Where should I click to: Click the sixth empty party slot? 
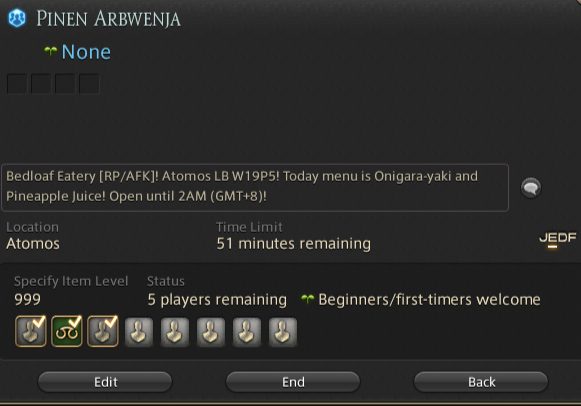tap(211, 332)
